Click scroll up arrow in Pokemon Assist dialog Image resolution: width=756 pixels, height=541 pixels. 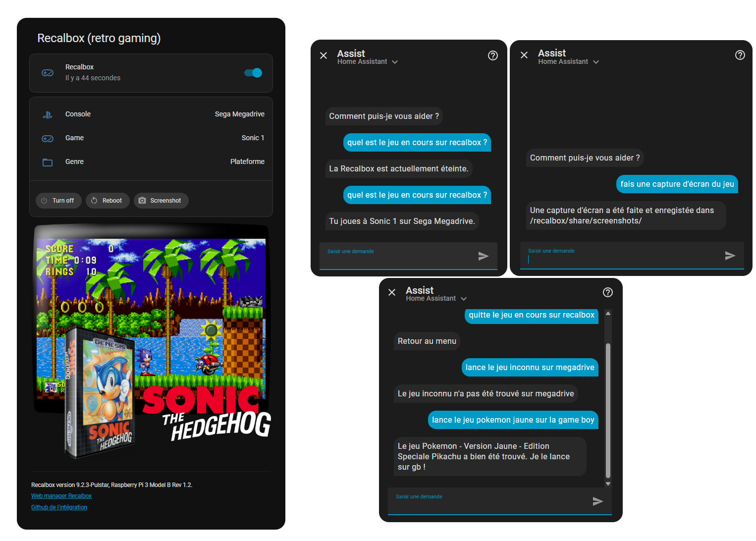coord(608,313)
